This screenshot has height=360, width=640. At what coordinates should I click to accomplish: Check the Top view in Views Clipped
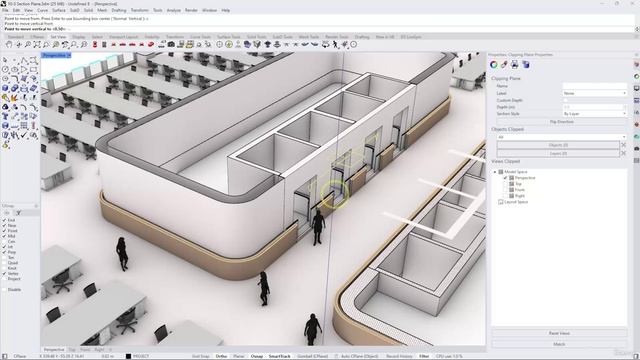pyautogui.click(x=506, y=184)
